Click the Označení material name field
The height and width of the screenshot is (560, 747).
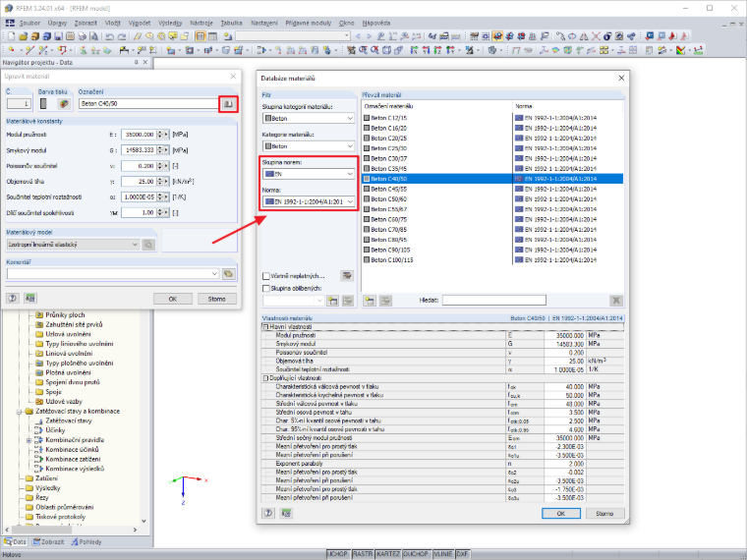(148, 103)
